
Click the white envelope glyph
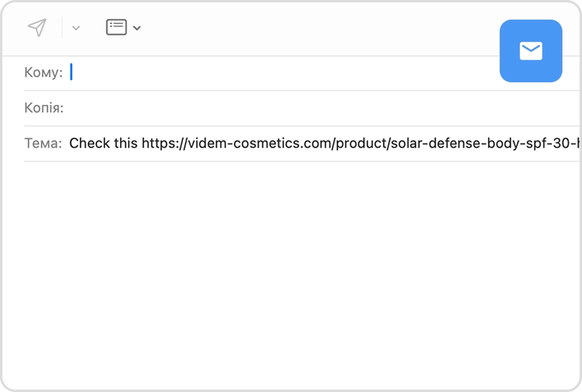530,51
